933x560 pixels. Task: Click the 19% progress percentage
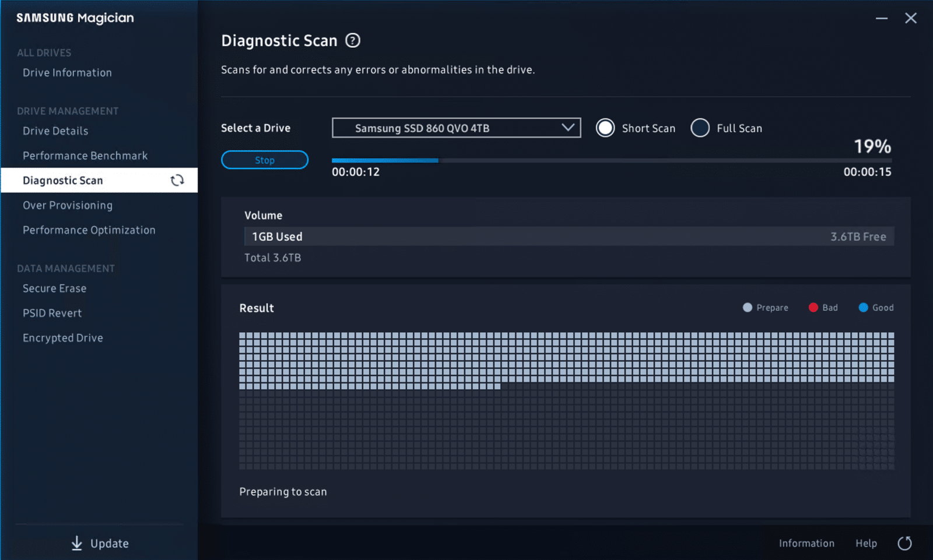click(872, 146)
